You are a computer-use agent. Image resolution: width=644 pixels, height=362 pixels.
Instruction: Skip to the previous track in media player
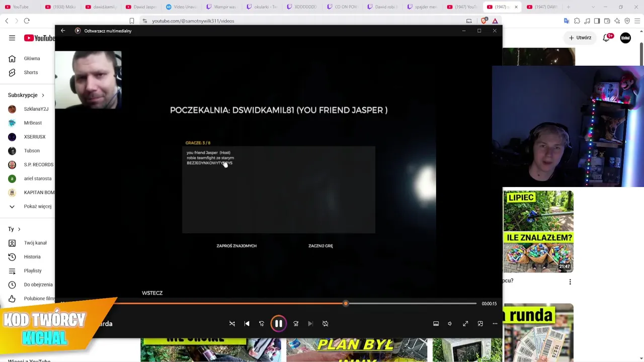click(x=247, y=324)
